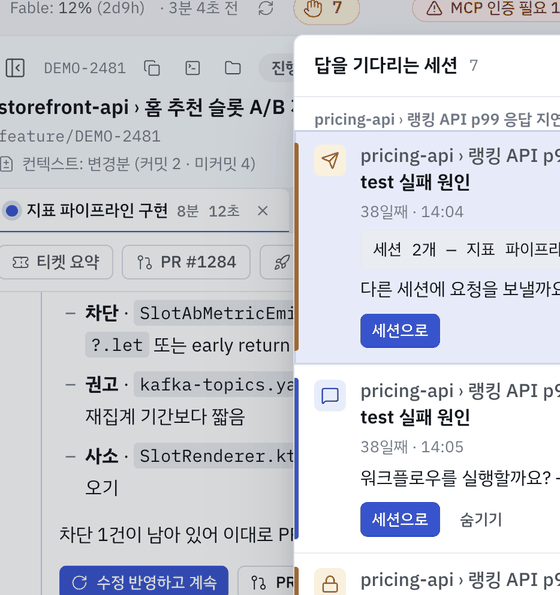Hide the 14:05 session card

pyautogui.click(x=481, y=519)
